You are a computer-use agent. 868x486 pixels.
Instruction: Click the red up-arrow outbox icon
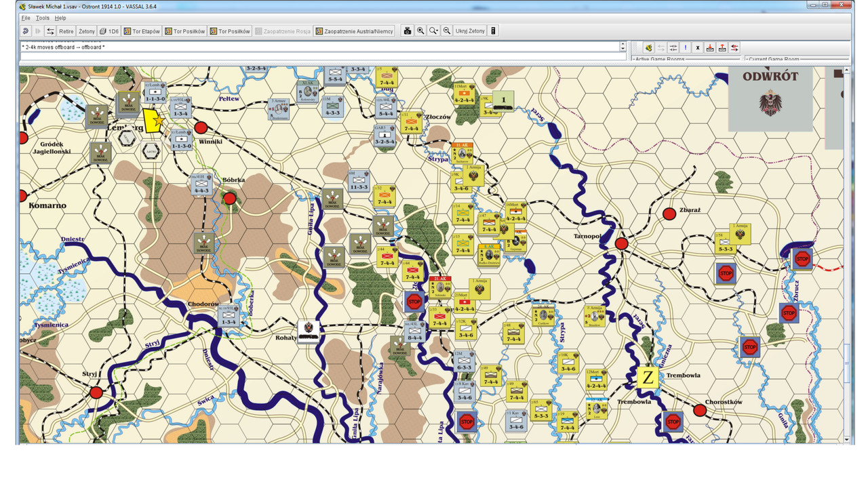tap(722, 47)
